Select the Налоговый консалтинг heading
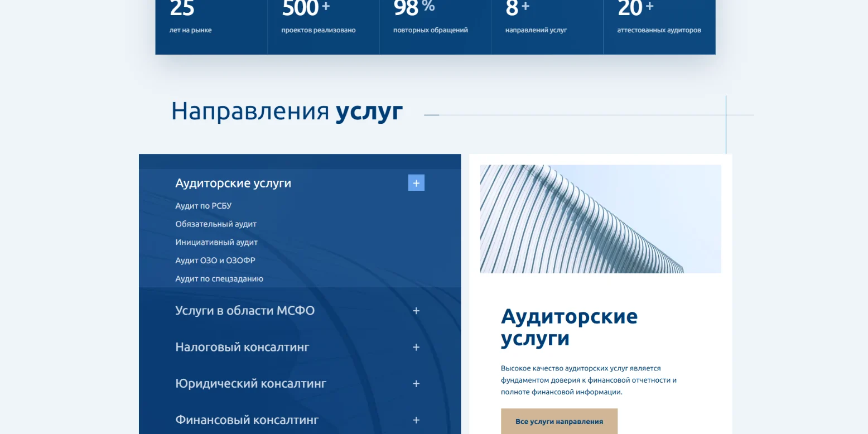This screenshot has height=434, width=868. [x=242, y=347]
